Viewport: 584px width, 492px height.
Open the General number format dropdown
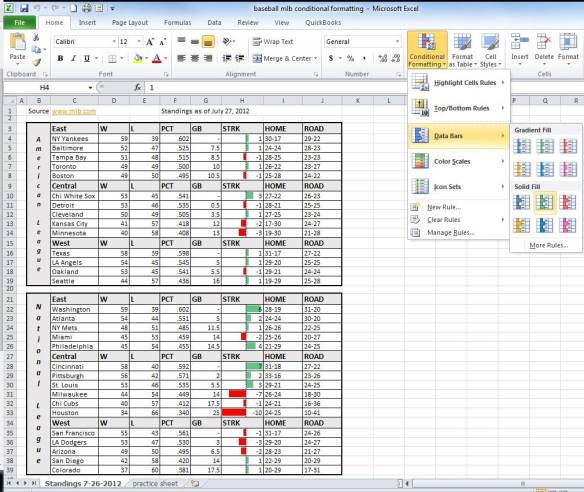[397, 42]
